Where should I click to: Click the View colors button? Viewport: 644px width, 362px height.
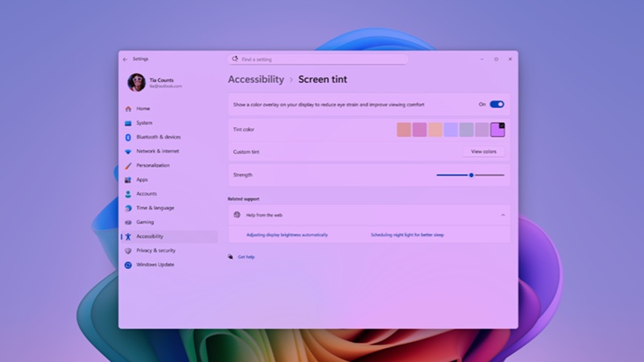[484, 152]
